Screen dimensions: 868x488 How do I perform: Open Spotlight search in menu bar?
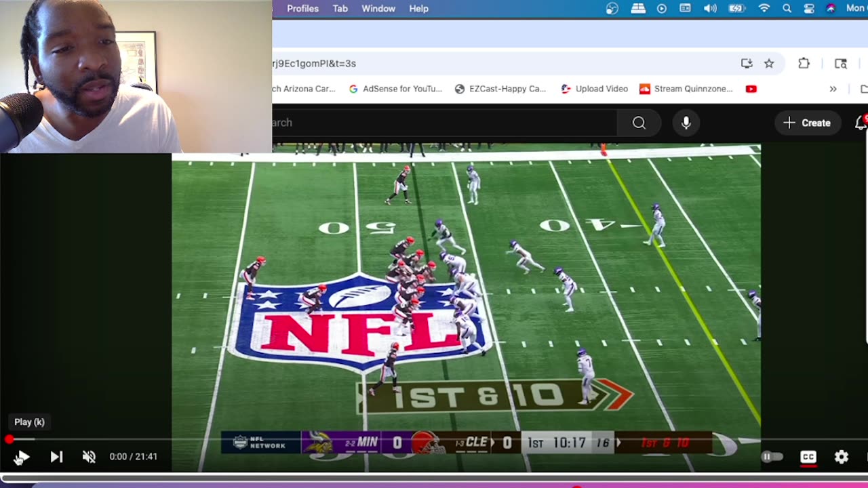787,9
